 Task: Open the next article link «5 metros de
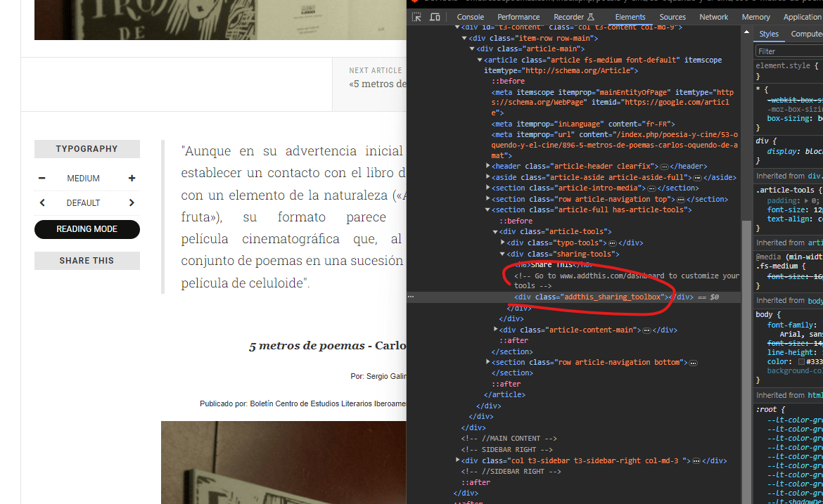(x=377, y=84)
